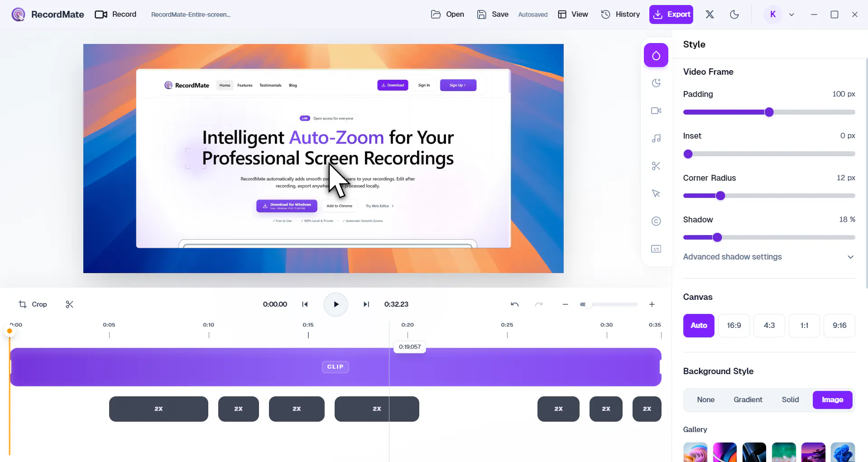Screen dimensions: 868x462
Task: Choose the blue bloom gallery thumbnail
Action: [843, 452]
